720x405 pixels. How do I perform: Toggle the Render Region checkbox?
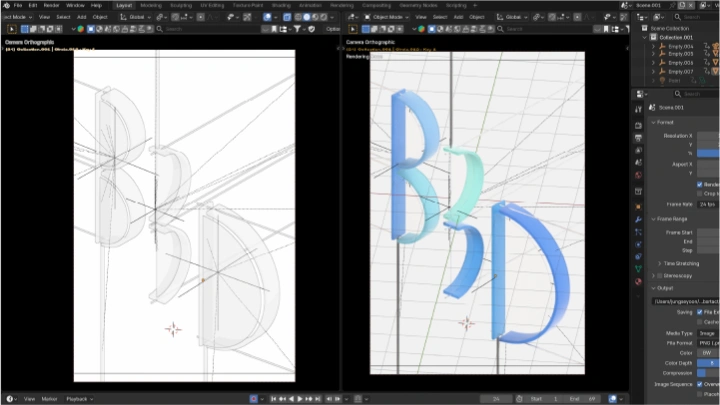(700, 184)
